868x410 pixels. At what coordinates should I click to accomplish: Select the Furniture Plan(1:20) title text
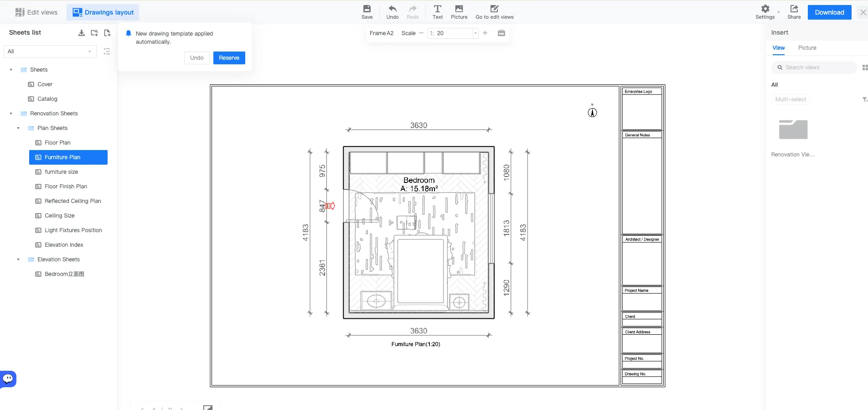[416, 344]
